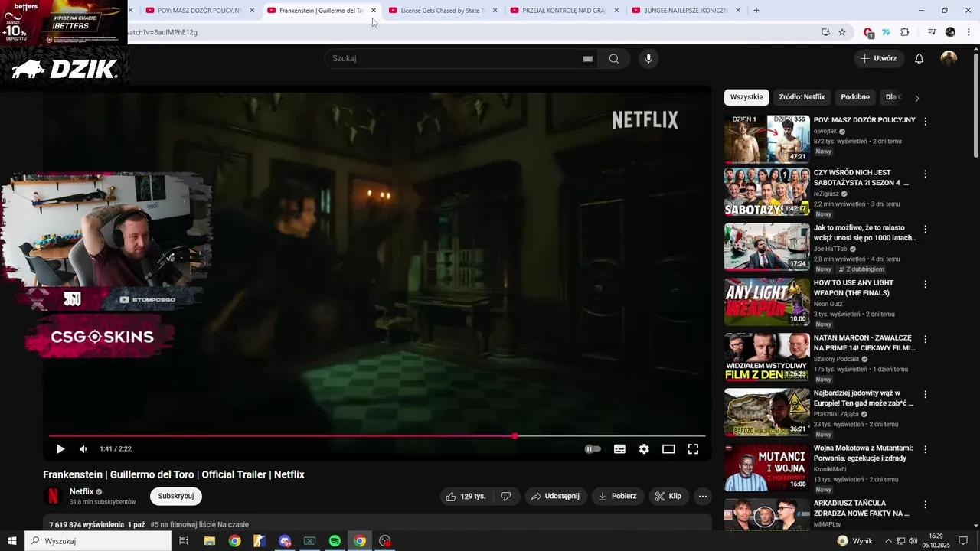Download video with Pobierz button

point(618,496)
